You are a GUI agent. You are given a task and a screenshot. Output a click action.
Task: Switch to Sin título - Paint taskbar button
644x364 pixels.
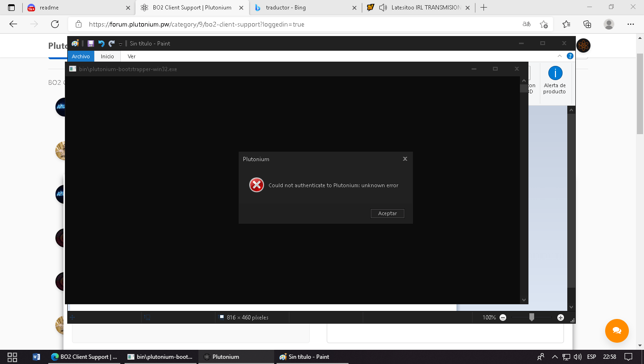click(312, 357)
